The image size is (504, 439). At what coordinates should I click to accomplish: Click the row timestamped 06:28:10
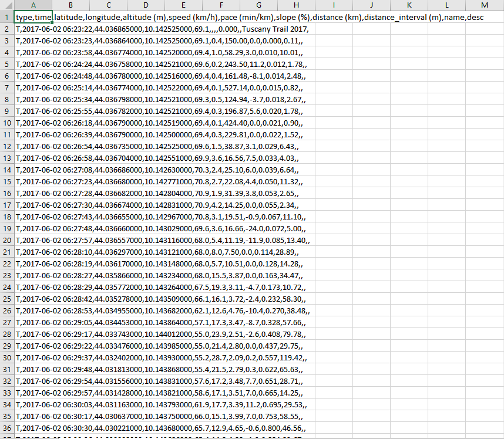(157, 252)
